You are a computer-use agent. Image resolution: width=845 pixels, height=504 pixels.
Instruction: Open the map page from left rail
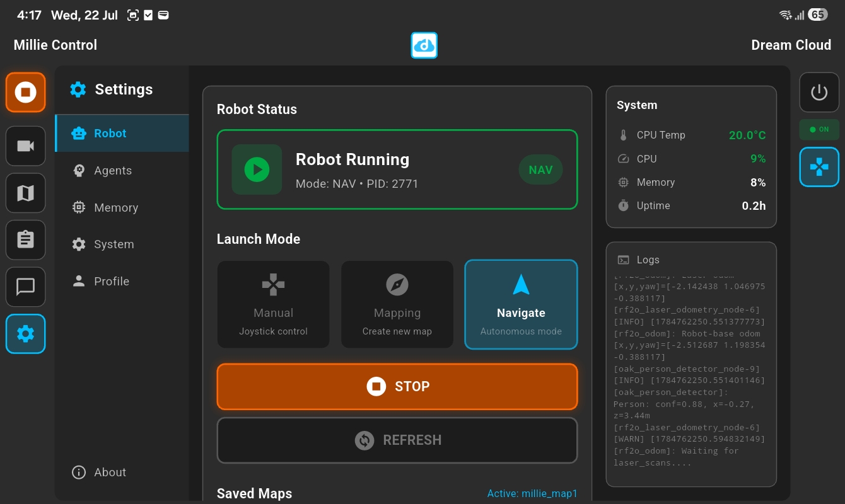pos(26,193)
